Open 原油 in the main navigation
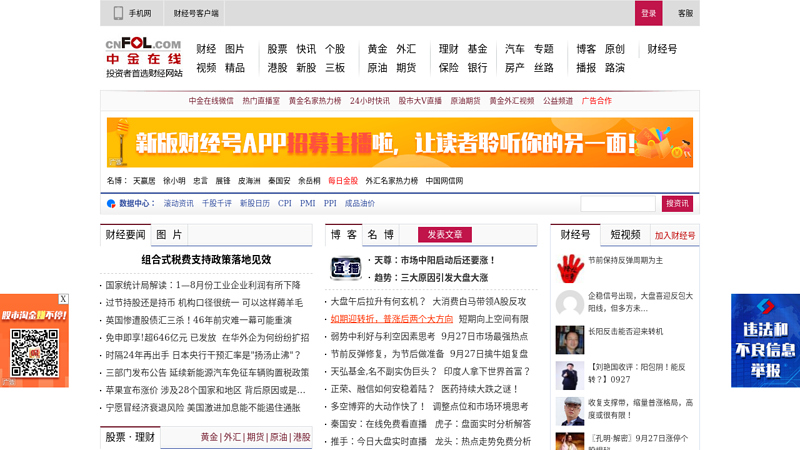 click(377, 68)
